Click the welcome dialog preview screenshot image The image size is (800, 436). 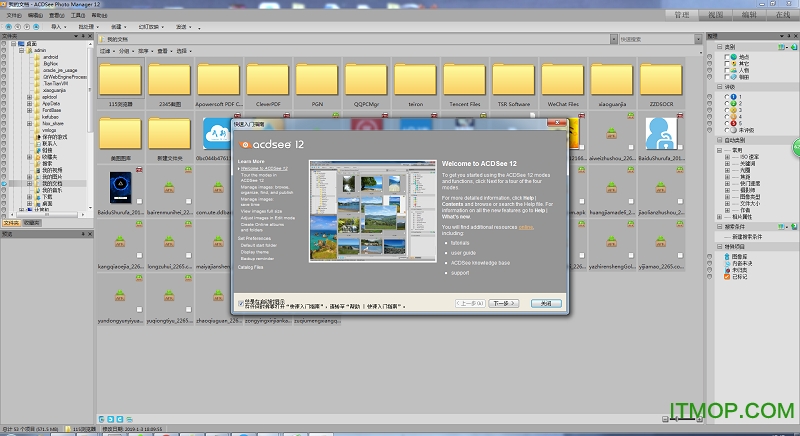point(373,211)
